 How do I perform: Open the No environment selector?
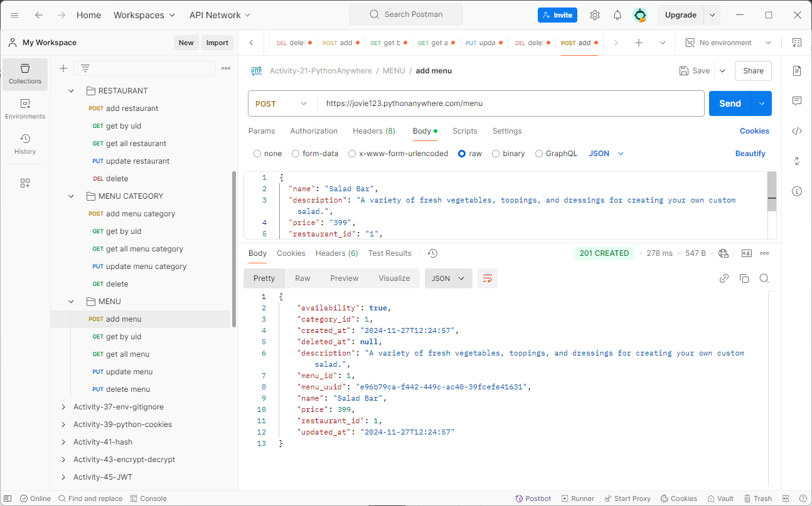point(729,43)
